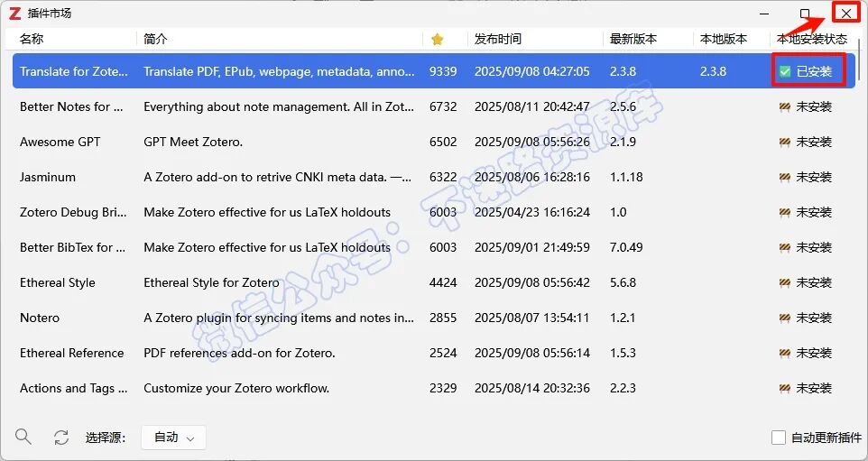Select the Awesome GPT plugin name
The width and height of the screenshot is (868, 461).
(x=60, y=143)
